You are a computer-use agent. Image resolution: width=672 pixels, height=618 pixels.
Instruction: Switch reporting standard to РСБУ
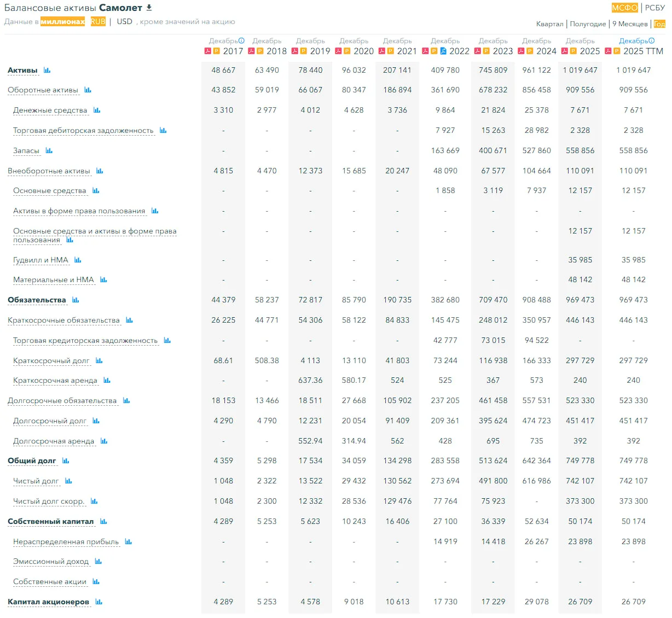click(x=655, y=8)
